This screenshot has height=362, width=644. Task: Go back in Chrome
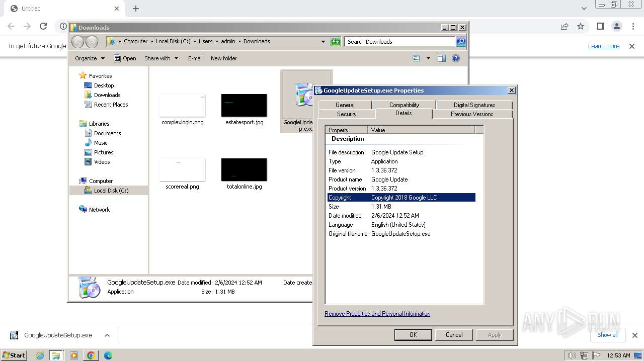pyautogui.click(x=11, y=26)
